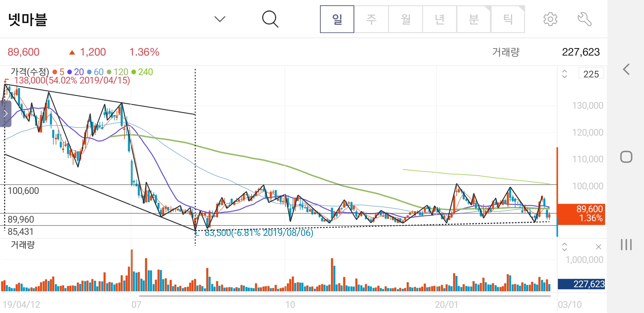Open the stock search magnifier icon
The image size is (644, 313).
[270, 19]
